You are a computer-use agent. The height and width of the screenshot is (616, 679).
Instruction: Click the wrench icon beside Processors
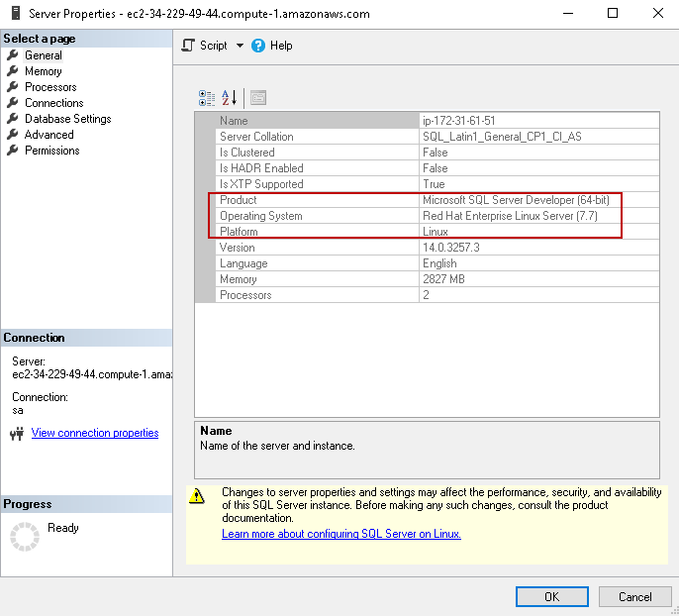coord(13,86)
